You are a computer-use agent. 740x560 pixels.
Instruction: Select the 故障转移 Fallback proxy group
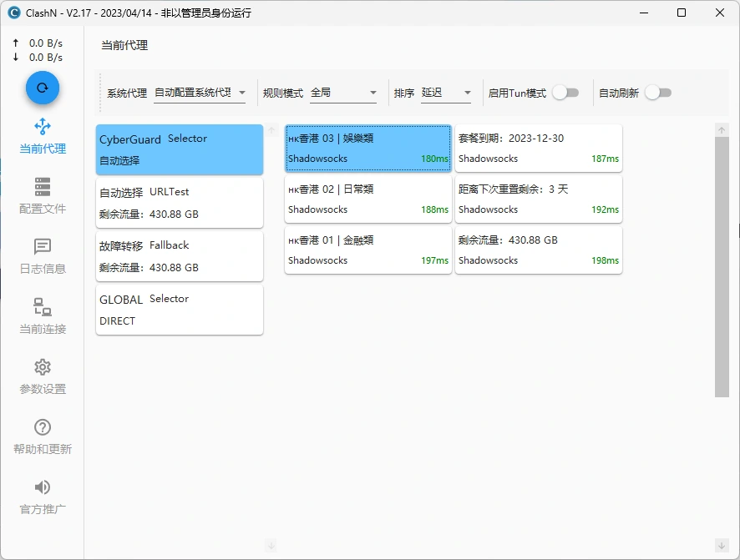(x=180, y=256)
